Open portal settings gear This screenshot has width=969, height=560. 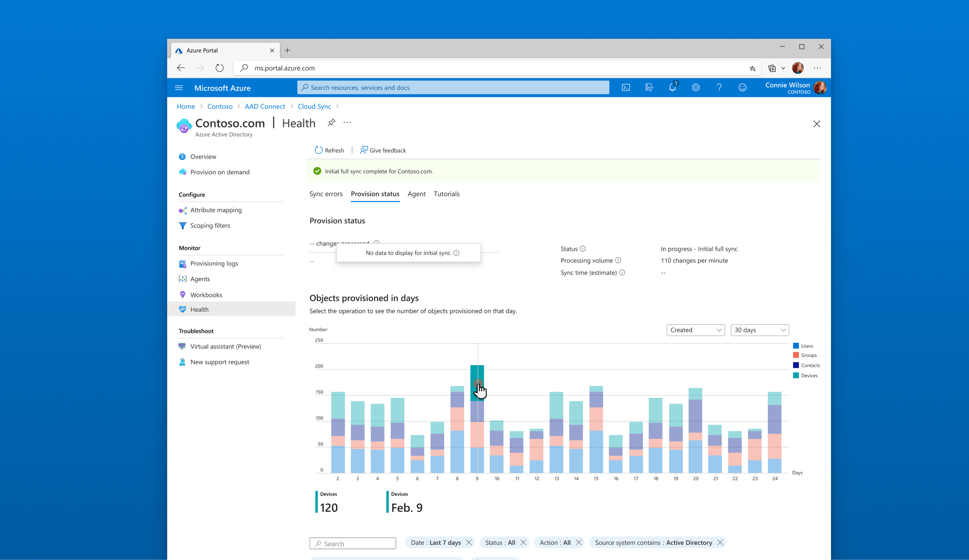tap(696, 88)
